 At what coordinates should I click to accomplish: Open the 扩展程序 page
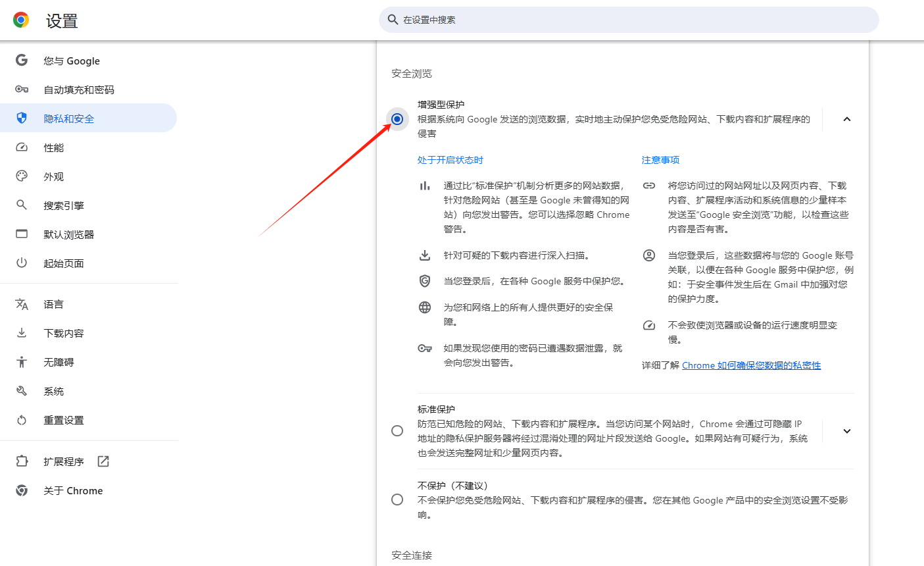(88, 461)
